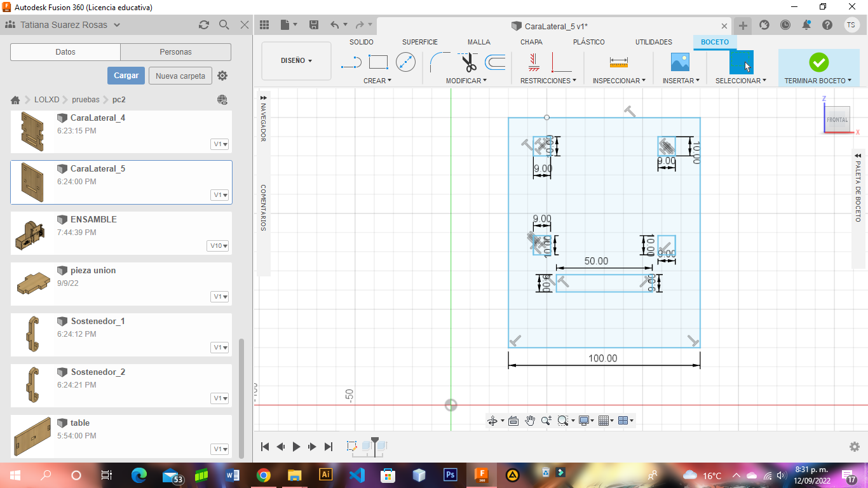The image size is (868, 488).
Task: Click the Nueva carpeta button
Action: point(180,76)
